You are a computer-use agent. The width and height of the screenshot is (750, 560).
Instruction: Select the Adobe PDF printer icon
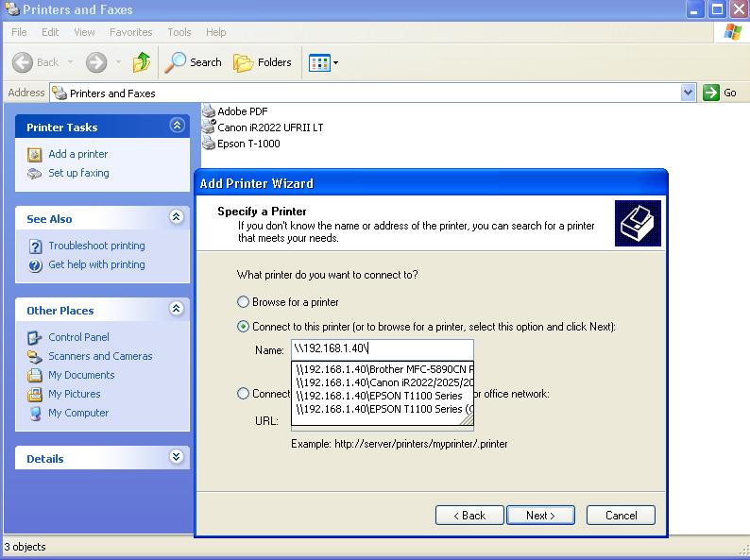click(x=209, y=111)
